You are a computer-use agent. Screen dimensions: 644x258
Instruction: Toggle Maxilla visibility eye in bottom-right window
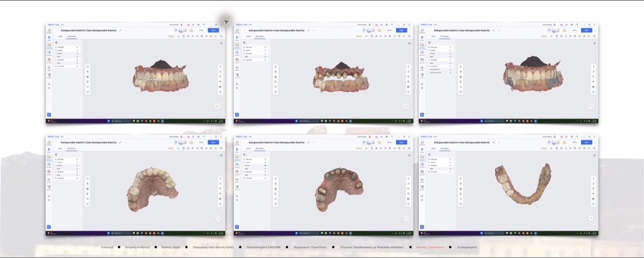click(450, 163)
